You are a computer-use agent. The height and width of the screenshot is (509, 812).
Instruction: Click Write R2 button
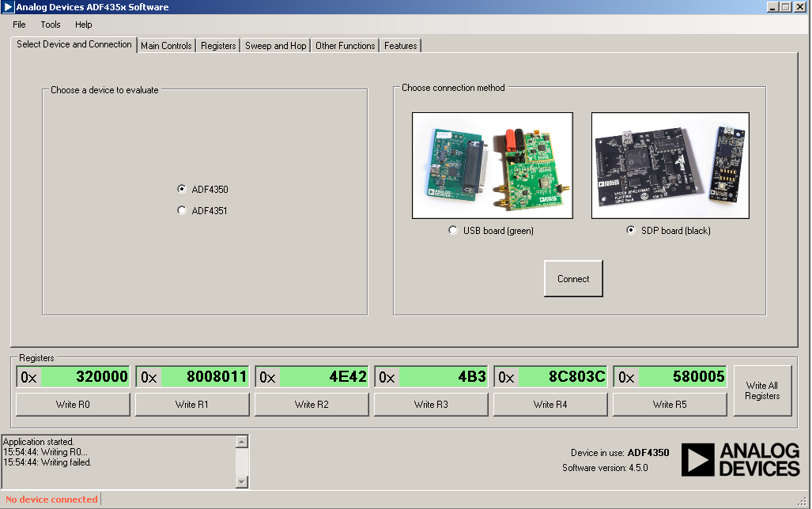point(312,405)
